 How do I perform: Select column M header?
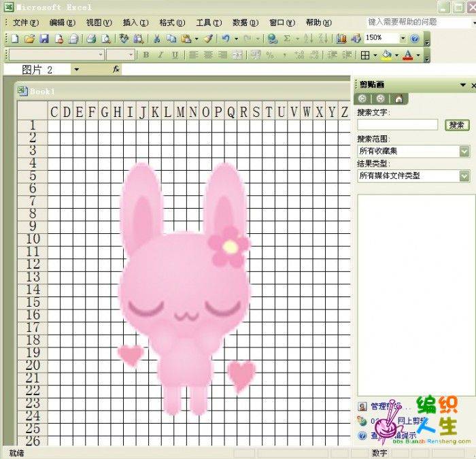[x=180, y=112]
